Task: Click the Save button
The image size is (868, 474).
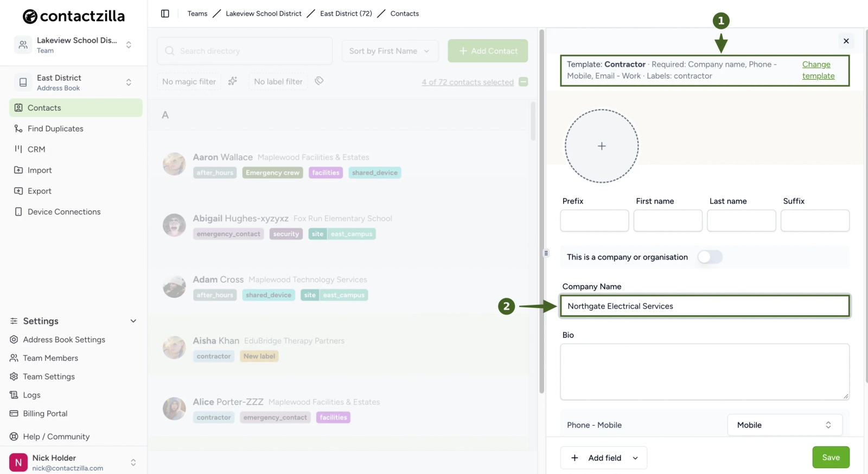Action: [x=831, y=457]
